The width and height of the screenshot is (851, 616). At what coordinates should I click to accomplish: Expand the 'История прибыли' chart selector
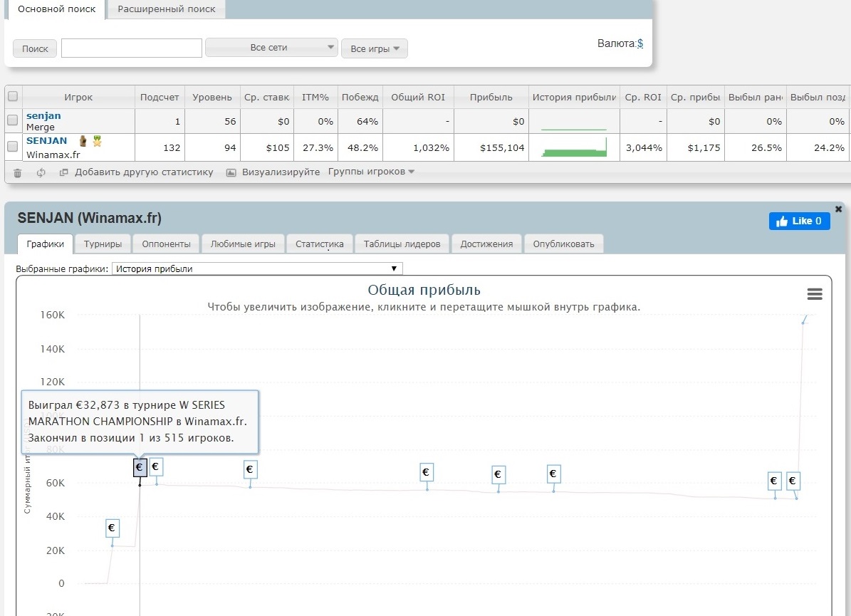257,268
